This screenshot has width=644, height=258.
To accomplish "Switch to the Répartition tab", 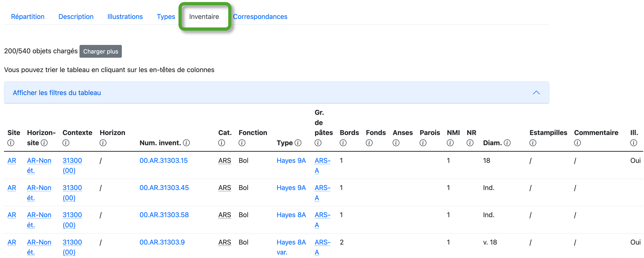I will 28,17.
